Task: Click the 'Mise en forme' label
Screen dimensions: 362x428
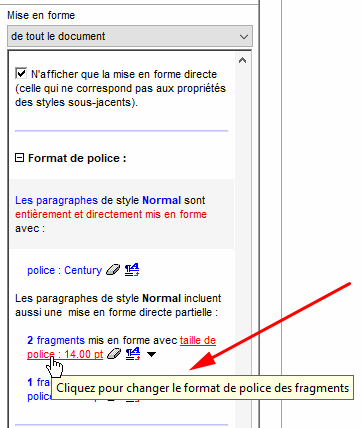Action: click(x=41, y=15)
